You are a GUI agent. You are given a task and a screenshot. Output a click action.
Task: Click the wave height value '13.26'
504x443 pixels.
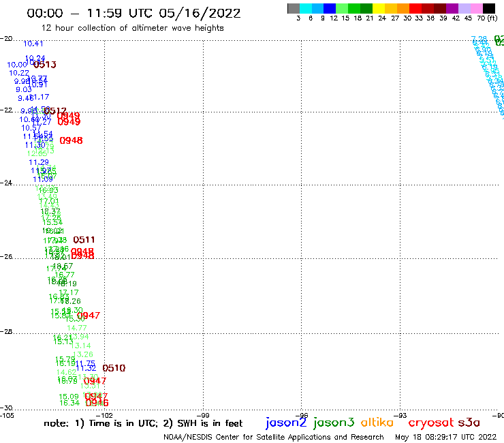click(83, 354)
